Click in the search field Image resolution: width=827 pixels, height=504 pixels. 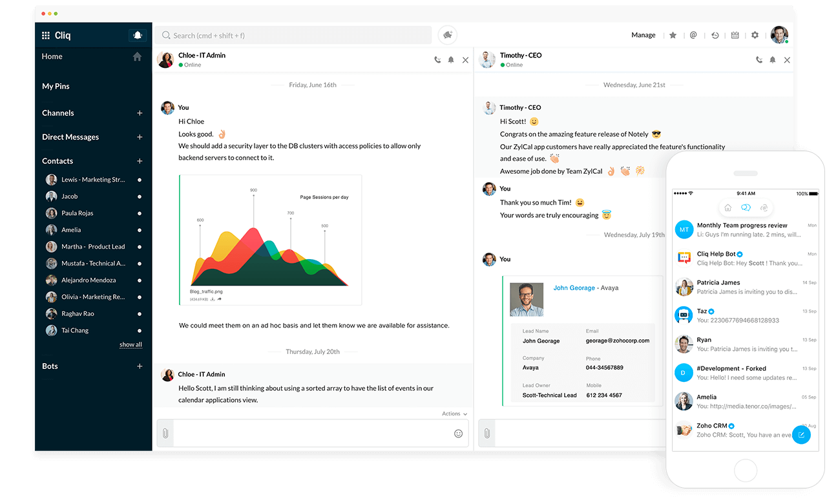(x=293, y=35)
